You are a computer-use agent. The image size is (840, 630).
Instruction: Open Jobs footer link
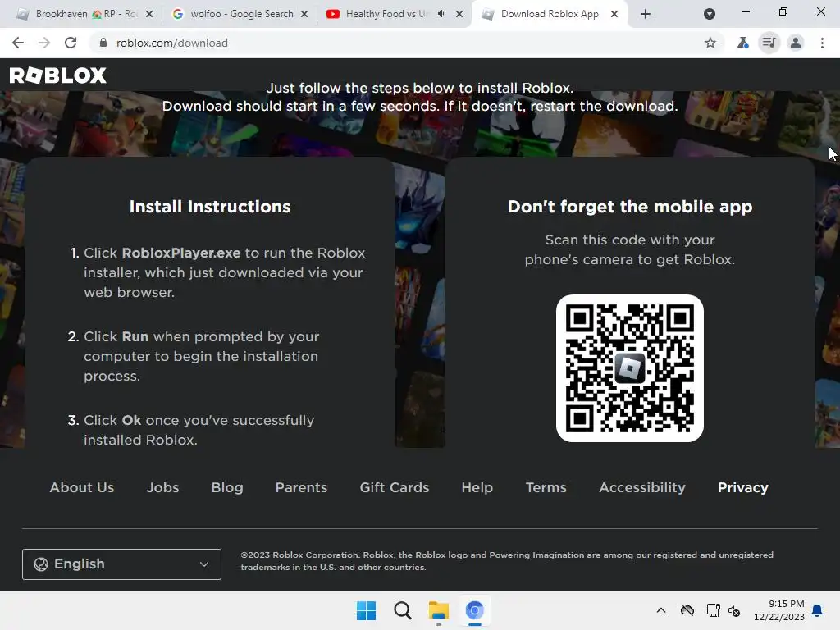(163, 487)
